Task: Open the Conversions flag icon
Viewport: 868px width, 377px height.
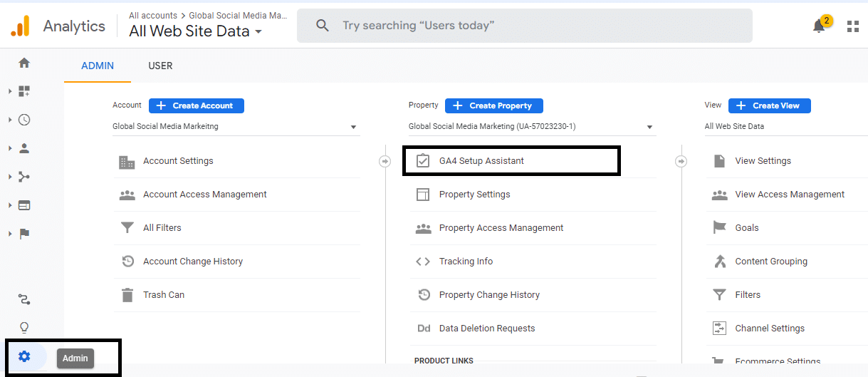Action: (x=24, y=234)
